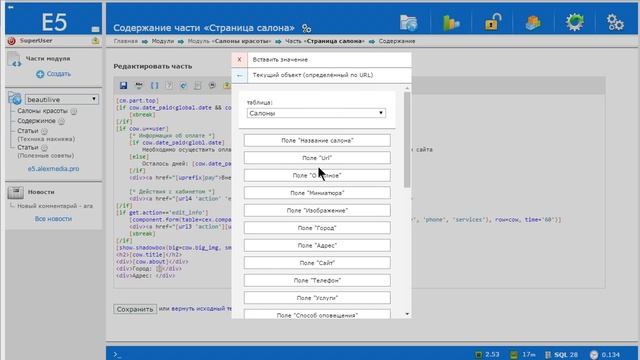This screenshot has height=360, width=640.
Task: Open Содержимое in sidebar tree
Action: coord(36,121)
